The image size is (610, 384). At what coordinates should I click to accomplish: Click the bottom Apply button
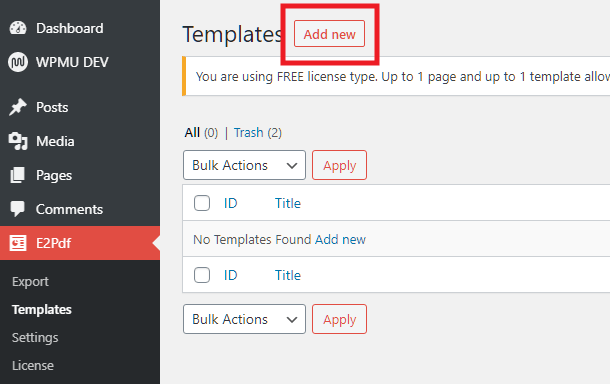(x=339, y=319)
